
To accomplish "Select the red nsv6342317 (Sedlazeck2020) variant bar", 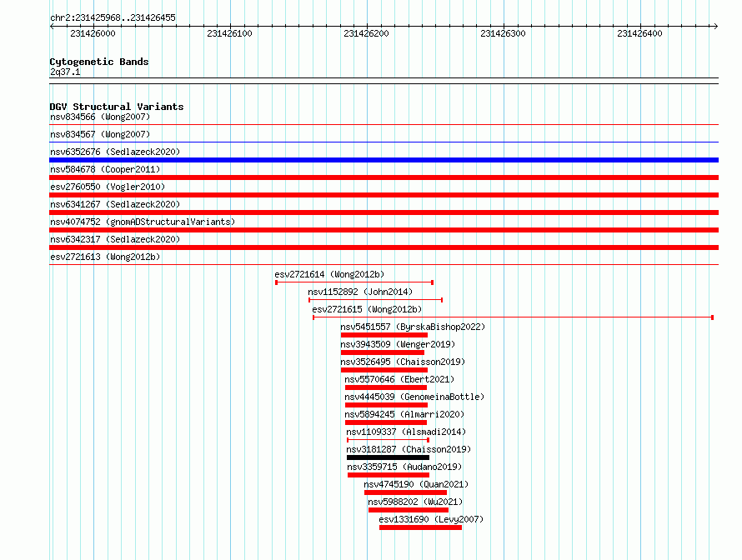I will click(x=384, y=247).
